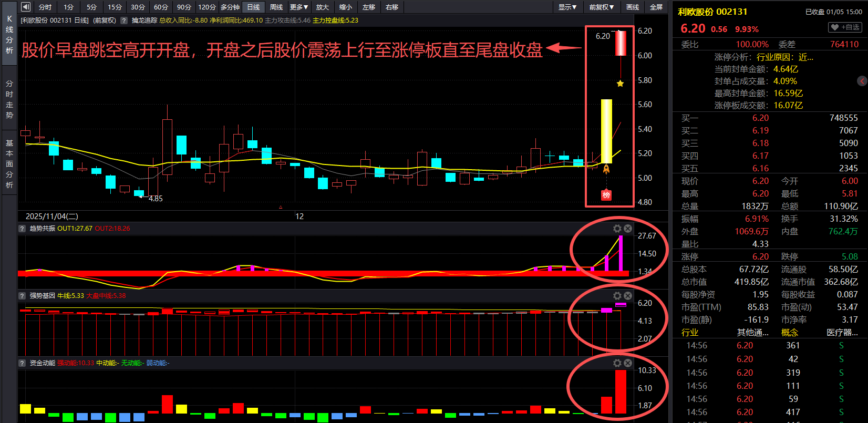Click the gold star marker on the chart
The image size is (868, 423).
click(x=621, y=84)
